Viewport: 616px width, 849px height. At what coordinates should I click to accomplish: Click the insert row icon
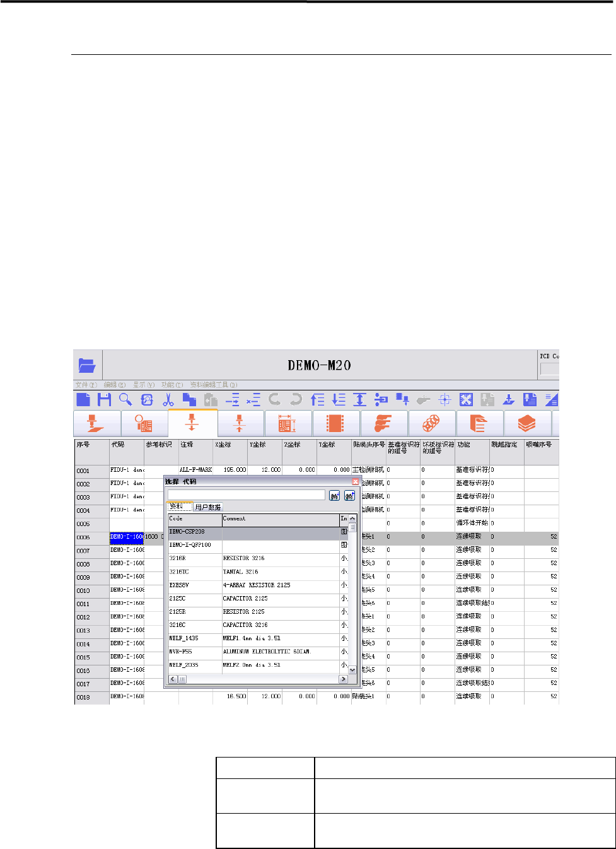click(x=232, y=399)
